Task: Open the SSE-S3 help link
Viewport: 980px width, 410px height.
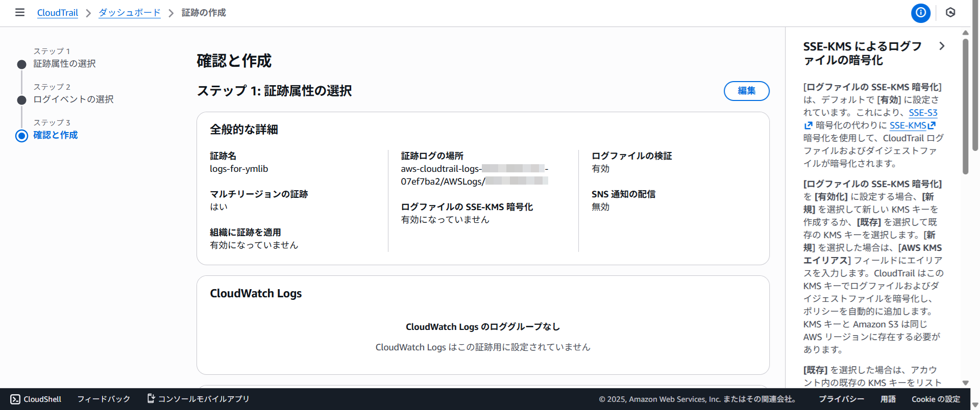Action: point(923,113)
